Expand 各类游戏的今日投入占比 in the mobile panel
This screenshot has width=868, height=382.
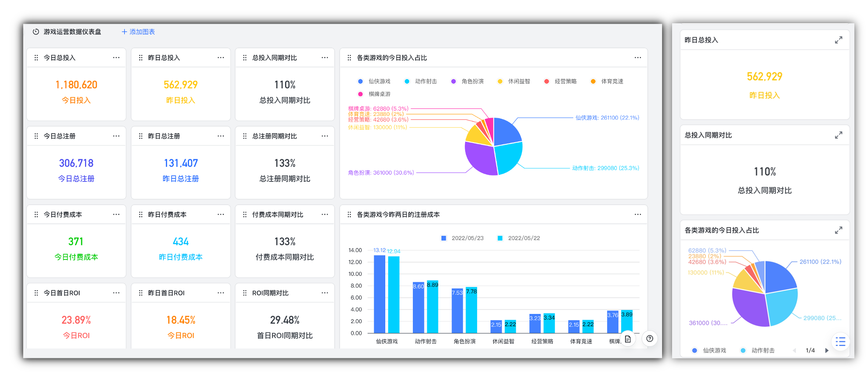coord(839,230)
